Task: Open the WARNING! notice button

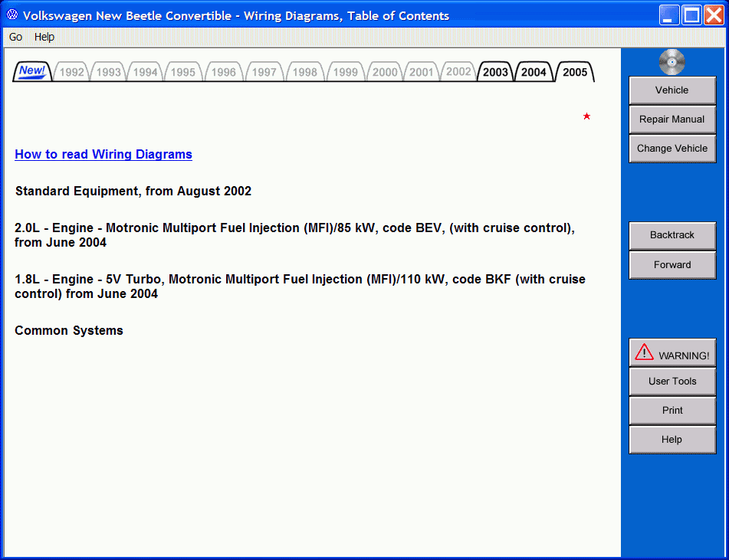Action: (672, 352)
